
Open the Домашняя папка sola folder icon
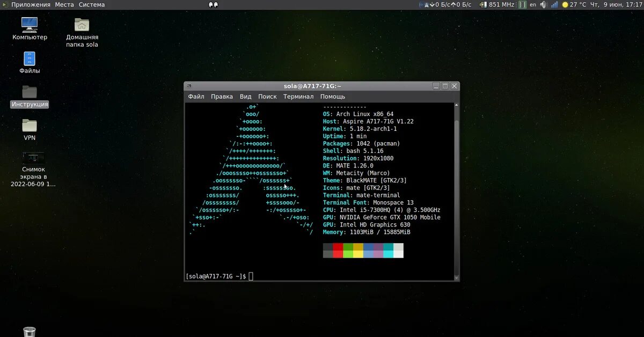pos(82,32)
